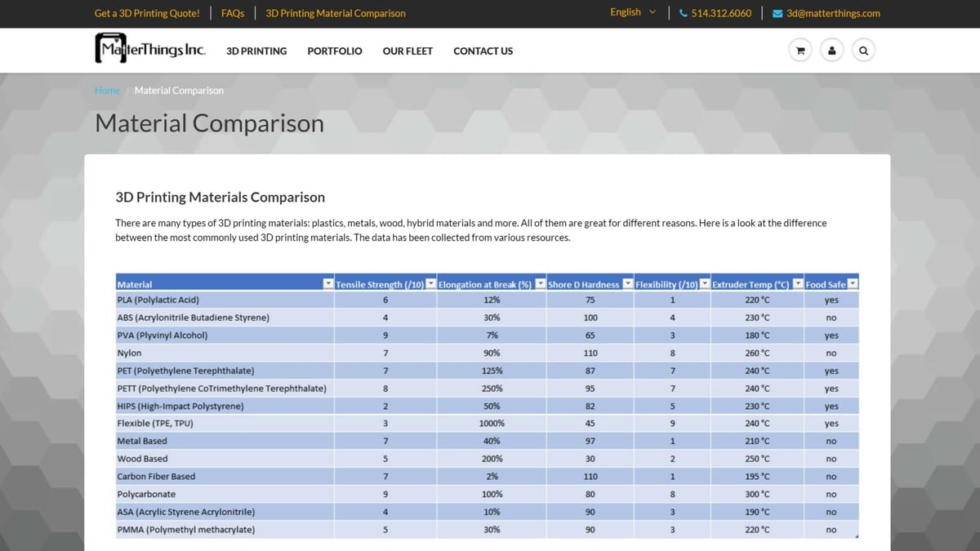
Task: Open the Flexibility column filter arrow
Action: point(706,283)
